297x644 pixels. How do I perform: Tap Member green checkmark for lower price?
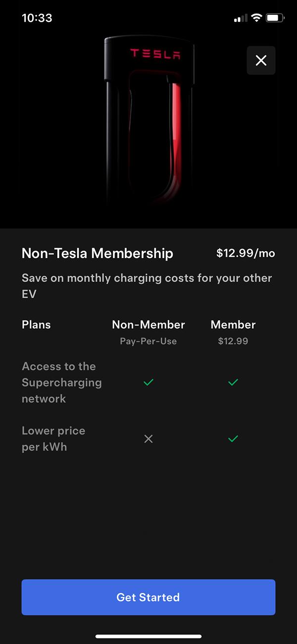pyautogui.click(x=233, y=439)
